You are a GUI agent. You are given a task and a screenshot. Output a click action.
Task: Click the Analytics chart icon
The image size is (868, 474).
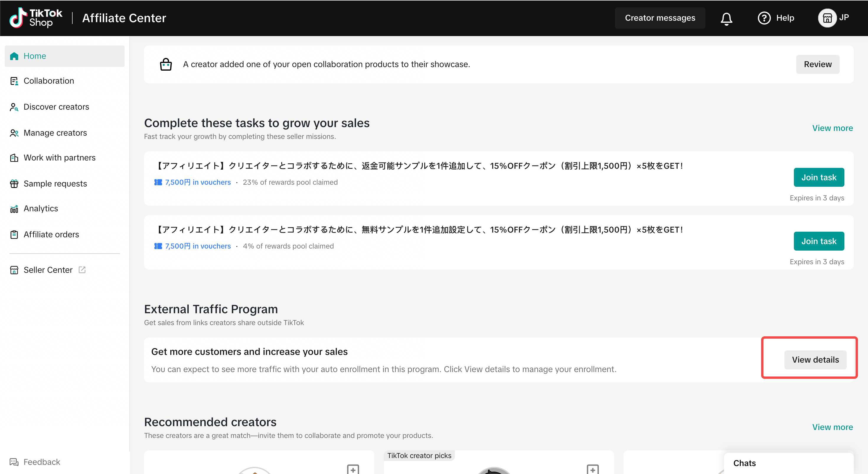tap(14, 209)
